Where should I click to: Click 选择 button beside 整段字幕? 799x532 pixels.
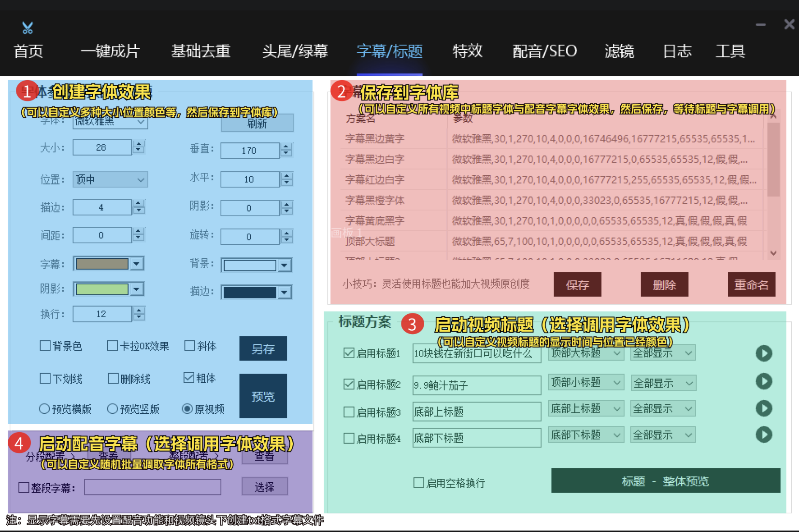tap(264, 487)
